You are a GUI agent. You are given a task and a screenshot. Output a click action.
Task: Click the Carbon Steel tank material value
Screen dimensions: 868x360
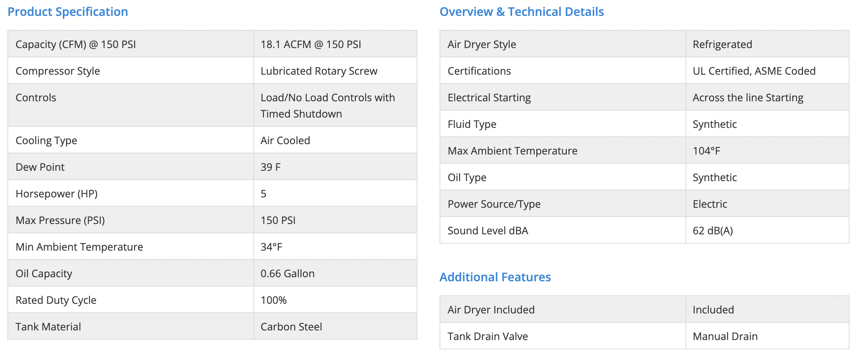click(291, 327)
